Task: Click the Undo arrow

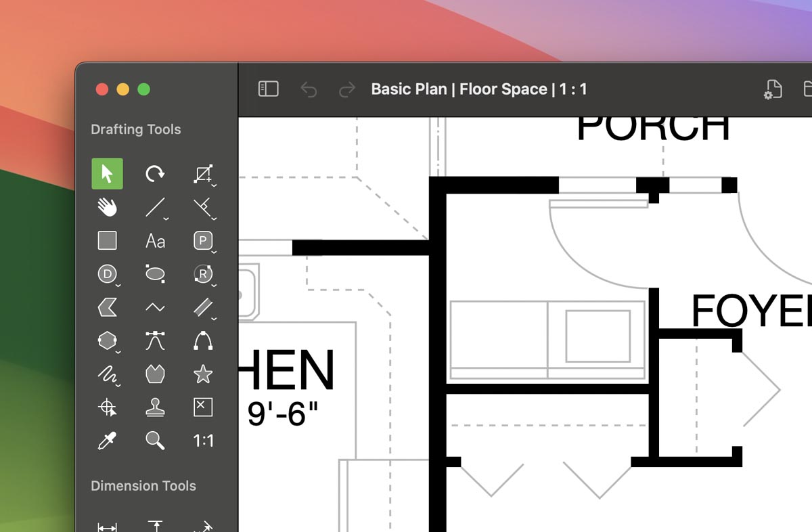Action: (309, 89)
